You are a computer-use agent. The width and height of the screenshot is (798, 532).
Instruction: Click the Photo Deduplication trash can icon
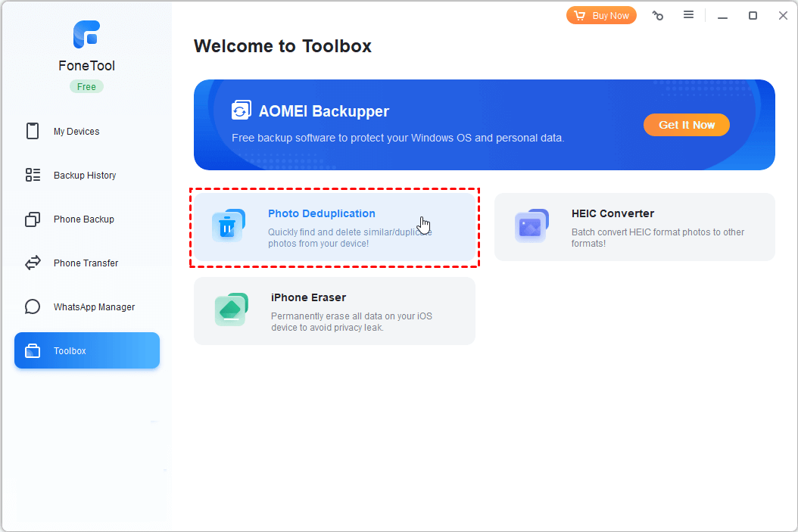(228, 226)
